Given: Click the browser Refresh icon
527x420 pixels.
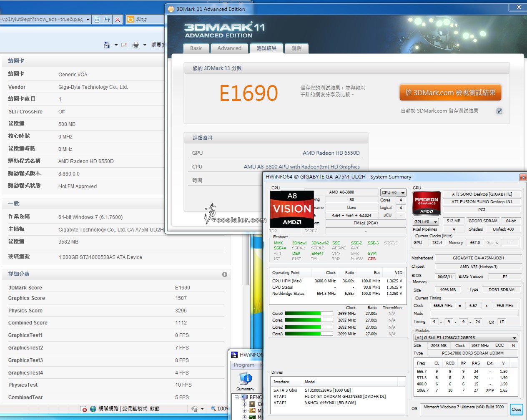Looking at the screenshot, I should (x=107, y=19).
